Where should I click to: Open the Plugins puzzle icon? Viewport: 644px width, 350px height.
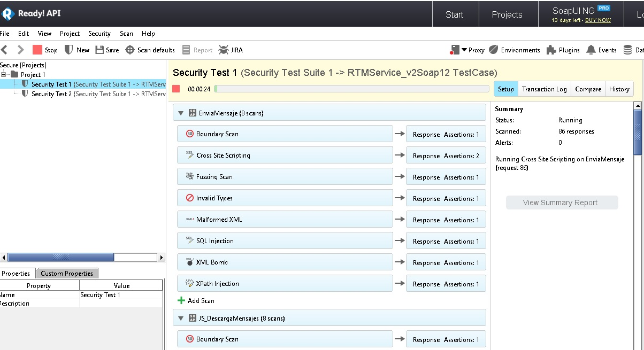(551, 50)
